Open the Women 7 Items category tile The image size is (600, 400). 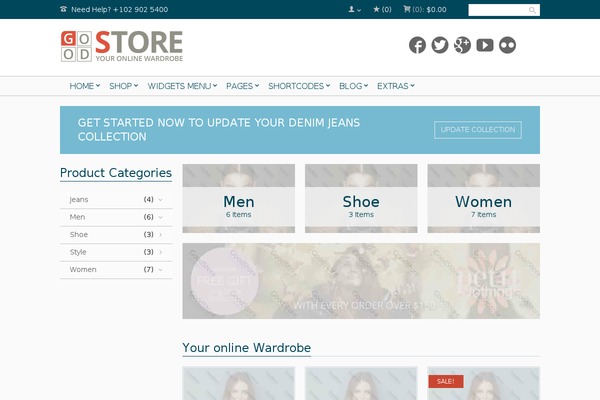pos(483,198)
